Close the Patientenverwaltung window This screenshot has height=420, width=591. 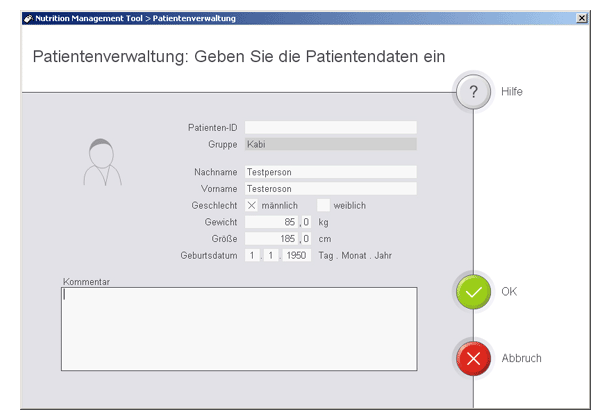(582, 18)
